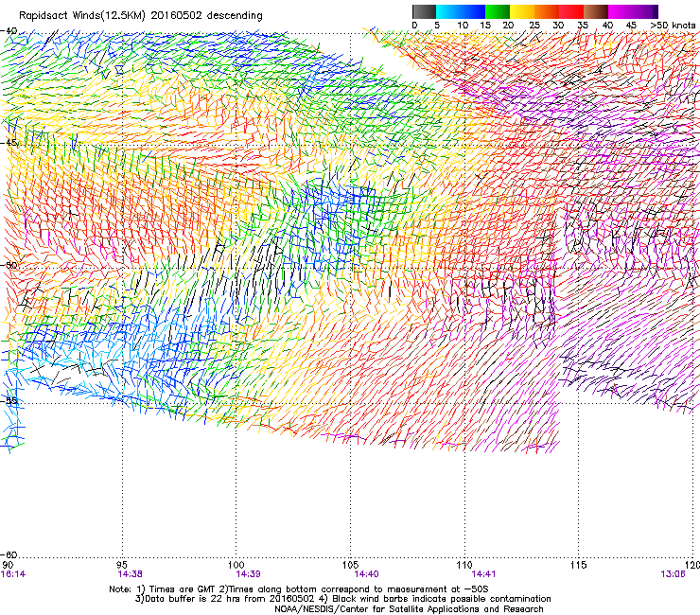Image resolution: width=700 pixels, height=615 pixels.
Task: Click the 14:38 time label
Action: click(130, 574)
